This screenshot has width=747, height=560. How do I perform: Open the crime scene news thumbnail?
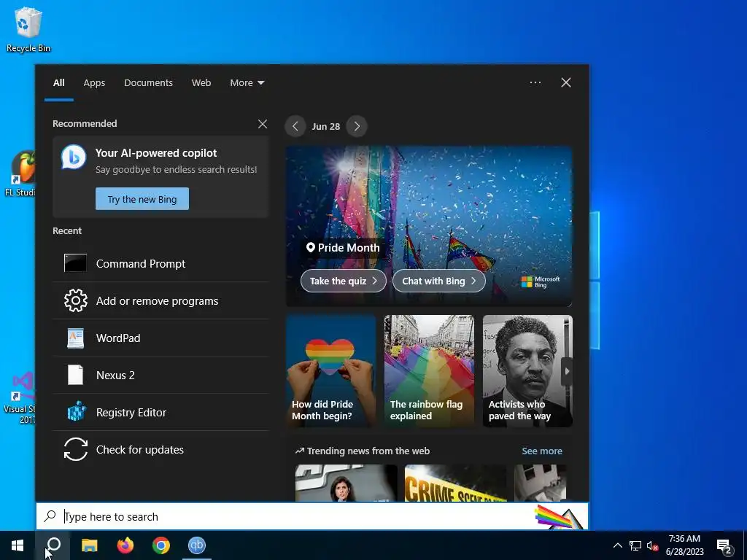pyautogui.click(x=455, y=483)
